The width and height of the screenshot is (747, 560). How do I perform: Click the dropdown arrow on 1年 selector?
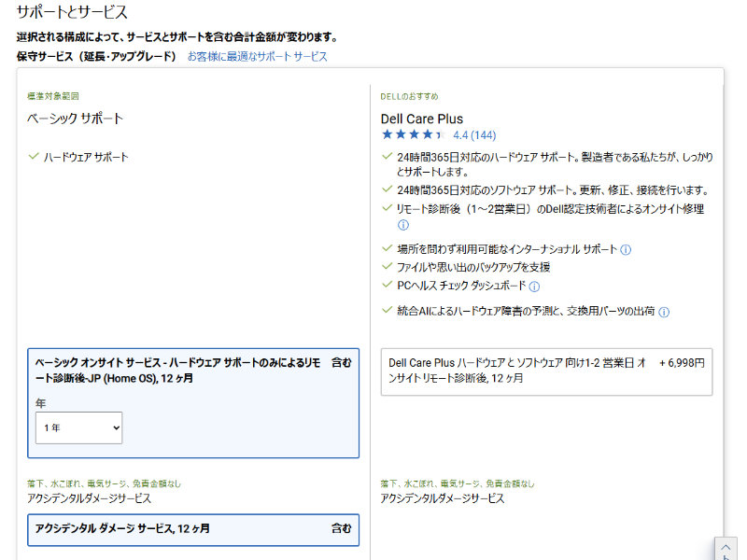point(115,427)
